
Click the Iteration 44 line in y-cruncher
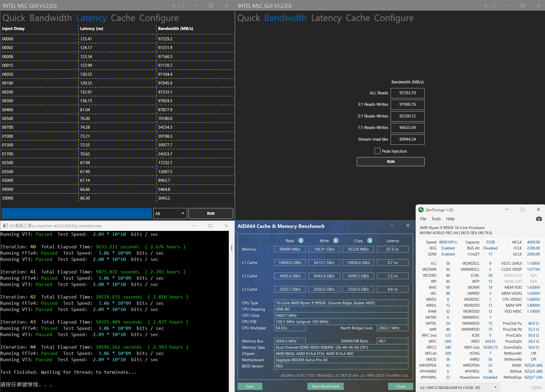pos(94,347)
